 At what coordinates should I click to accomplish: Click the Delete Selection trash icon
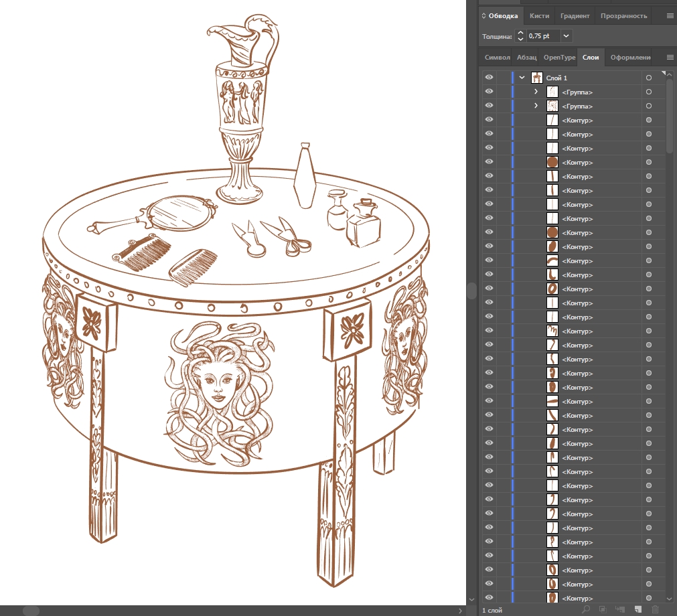655,609
